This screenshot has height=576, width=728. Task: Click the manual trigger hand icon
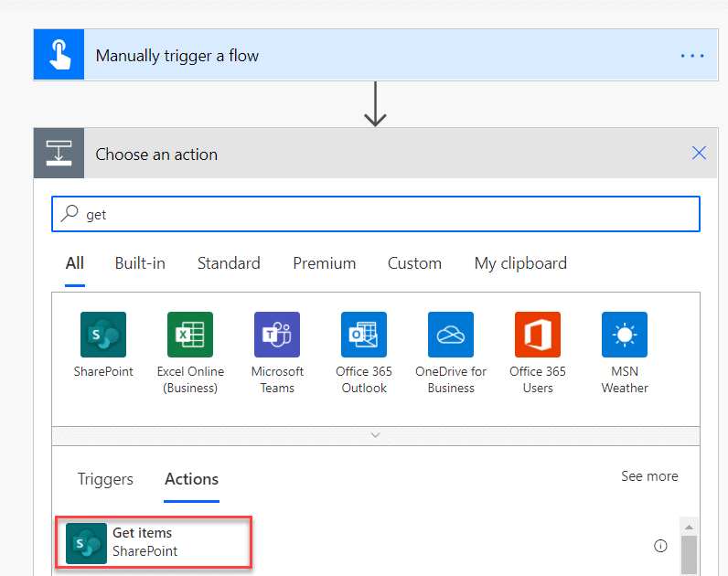pos(59,55)
